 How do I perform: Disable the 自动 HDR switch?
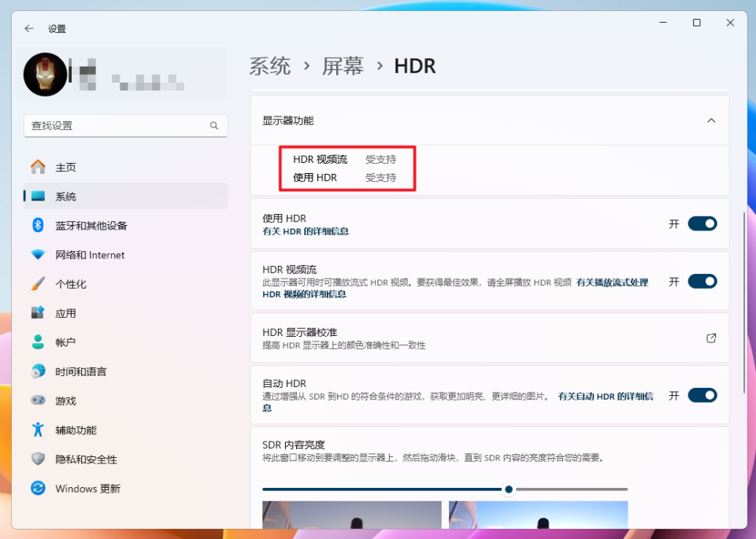pos(702,396)
